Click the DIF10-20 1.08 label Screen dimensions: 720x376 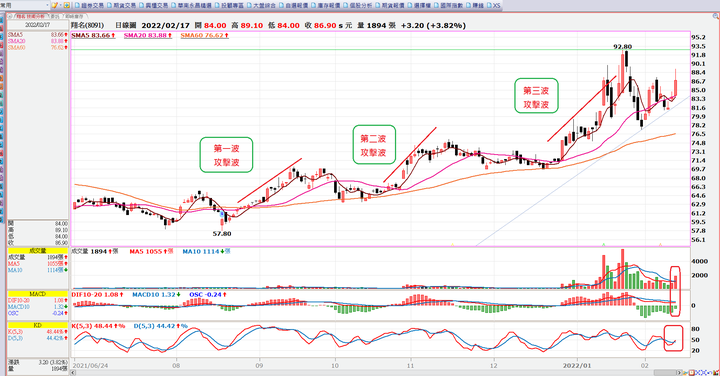click(x=98, y=294)
